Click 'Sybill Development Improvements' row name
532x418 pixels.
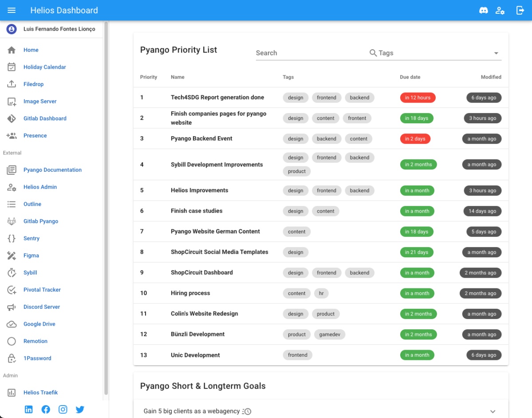coord(217,165)
